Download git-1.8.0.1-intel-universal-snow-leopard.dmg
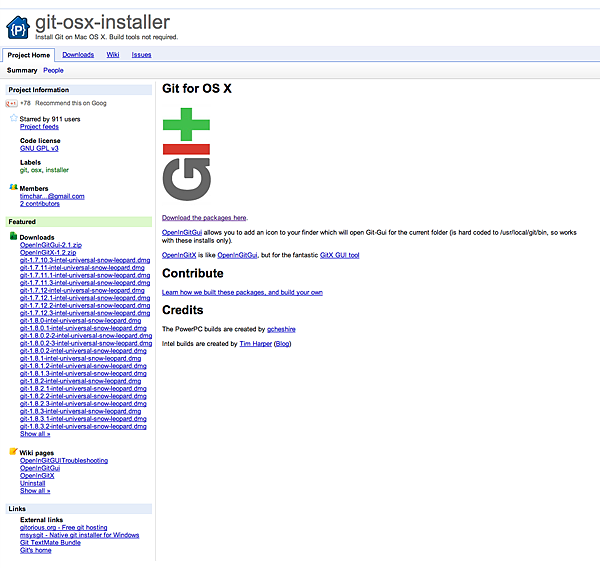 (83, 328)
